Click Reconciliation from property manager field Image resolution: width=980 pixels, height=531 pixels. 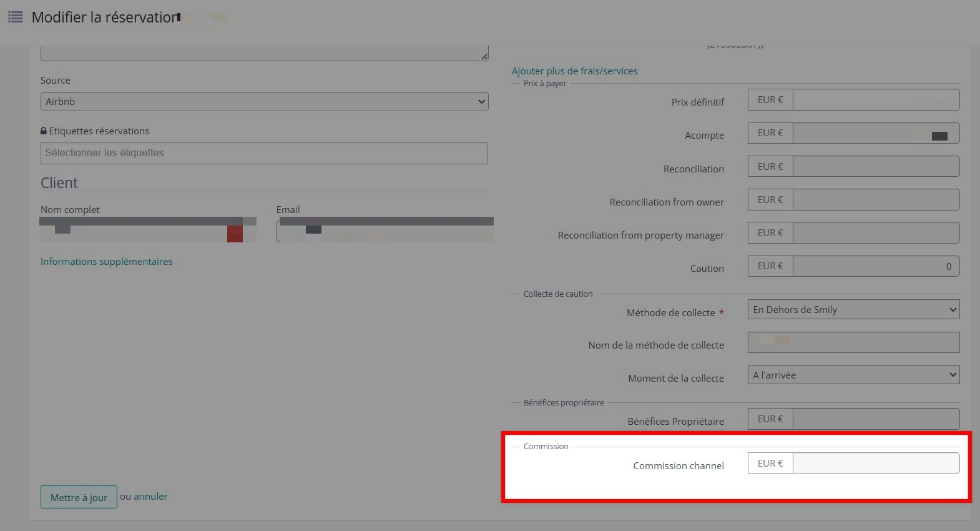click(x=876, y=233)
